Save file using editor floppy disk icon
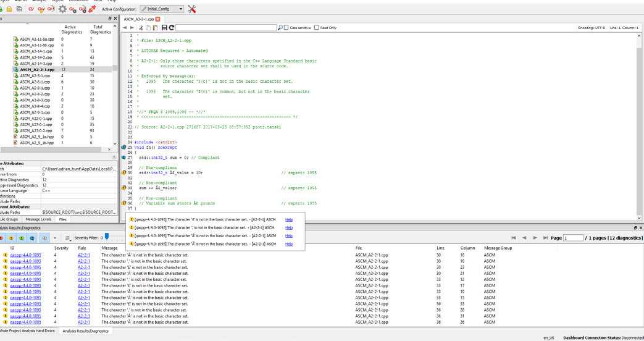 point(164,28)
